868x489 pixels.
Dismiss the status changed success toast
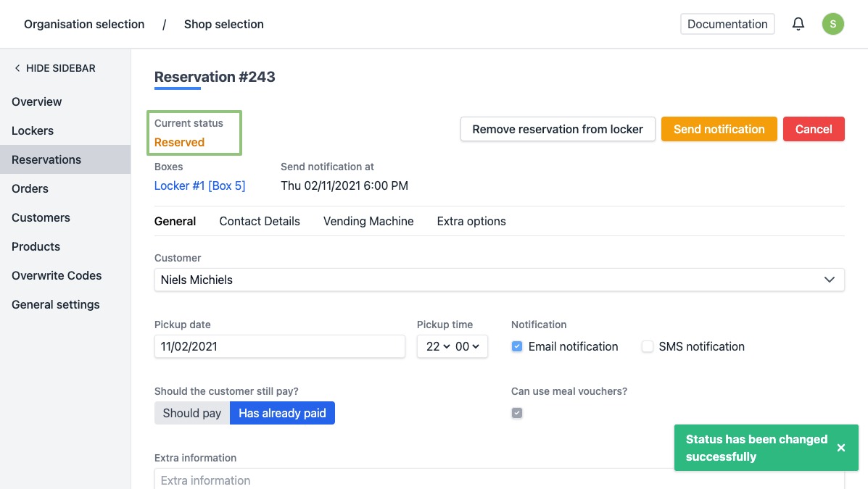[x=841, y=448]
